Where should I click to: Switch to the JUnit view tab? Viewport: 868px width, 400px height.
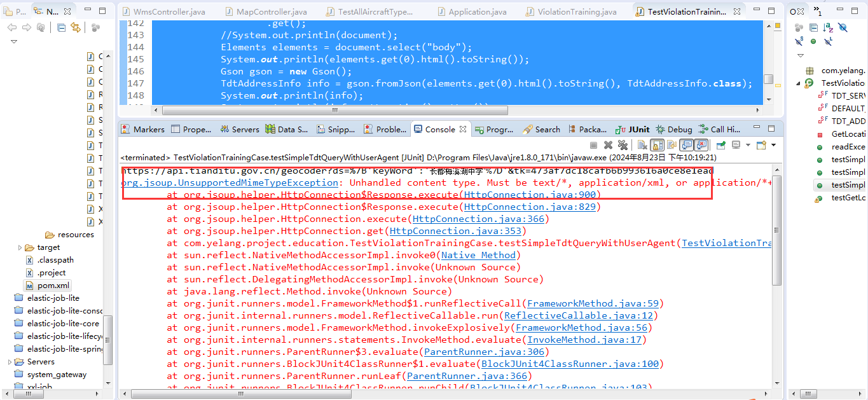(x=632, y=129)
